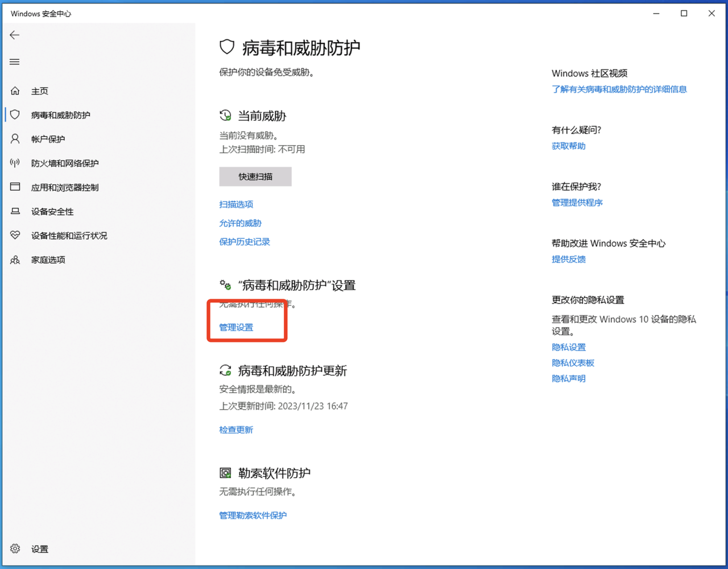This screenshot has width=728, height=569.
Task: Click the 当前威胁 section heading
Action: pos(262,116)
